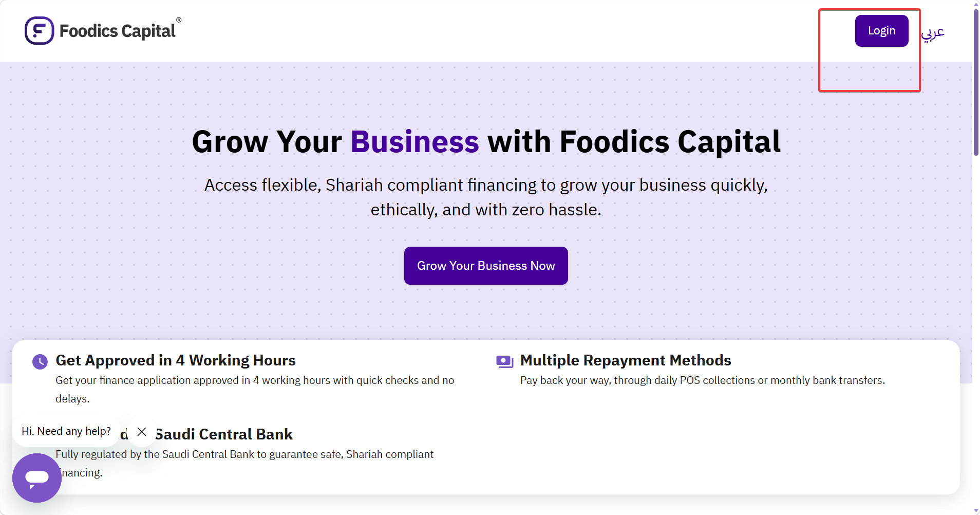This screenshot has width=980, height=515.
Task: Click the clock icon beside Get Approved
Action: point(40,362)
